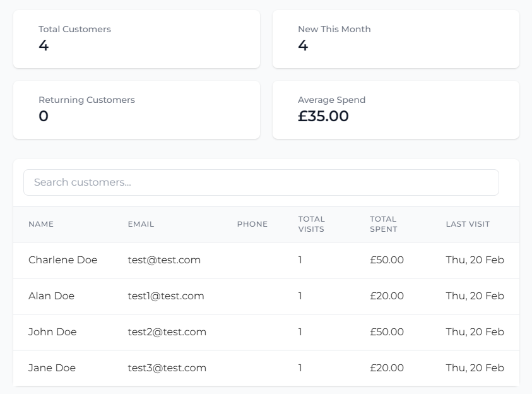The width and height of the screenshot is (532, 394).
Task: Click email test2@test.com
Action: (167, 332)
